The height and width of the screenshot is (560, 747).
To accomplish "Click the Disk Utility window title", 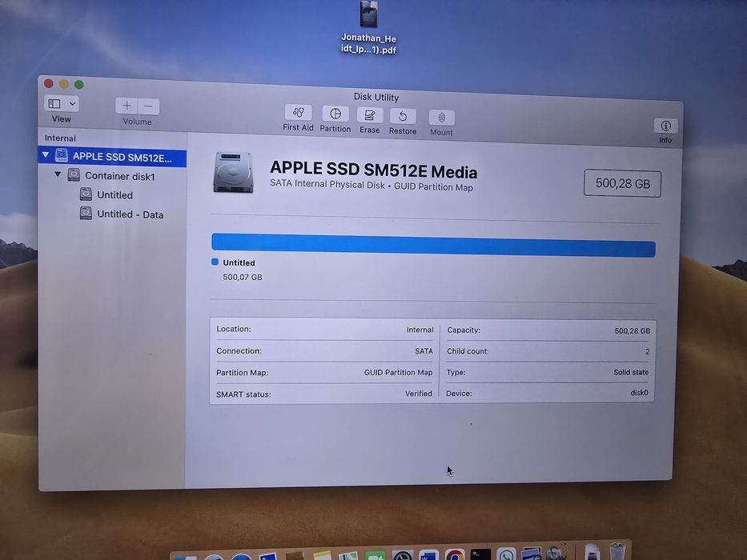I will [376, 97].
